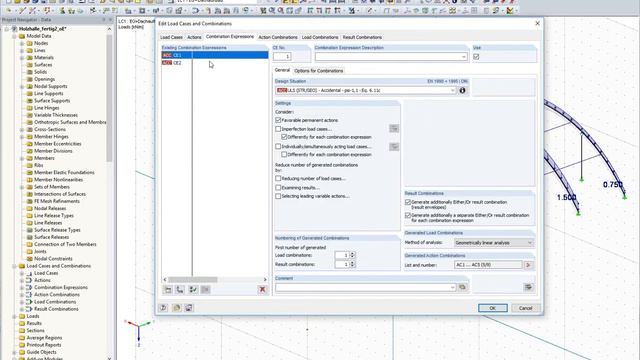Toggle Generate additionally Either/Or result combination
640x360 pixels.
click(408, 202)
